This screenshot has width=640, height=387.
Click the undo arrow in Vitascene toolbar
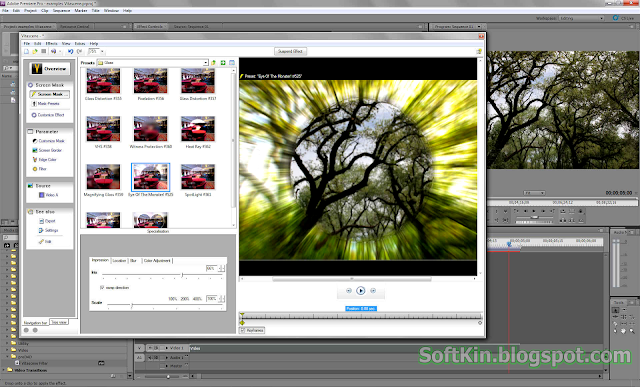pos(70,51)
